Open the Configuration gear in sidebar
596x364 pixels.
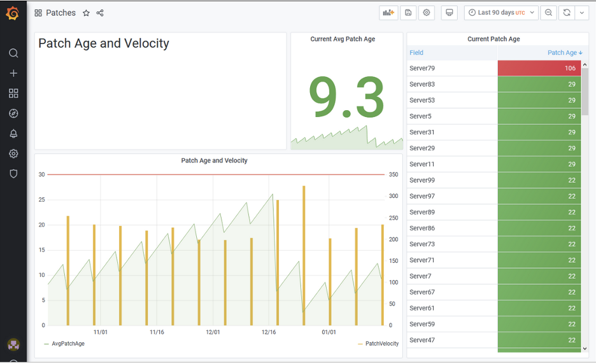point(13,153)
